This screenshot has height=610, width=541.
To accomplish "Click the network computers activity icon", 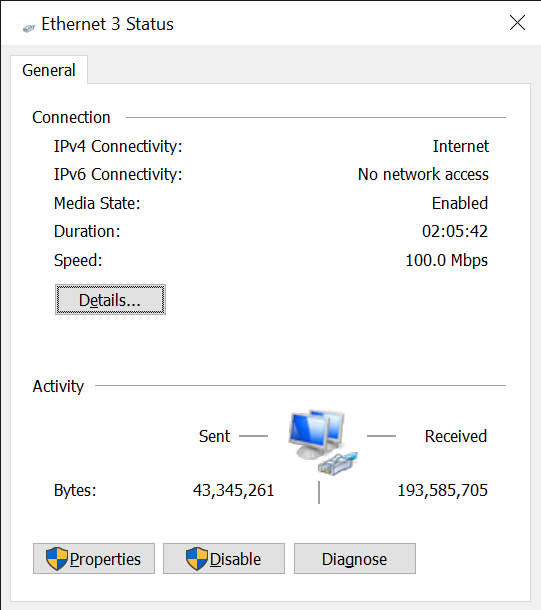I will pyautogui.click(x=322, y=442).
